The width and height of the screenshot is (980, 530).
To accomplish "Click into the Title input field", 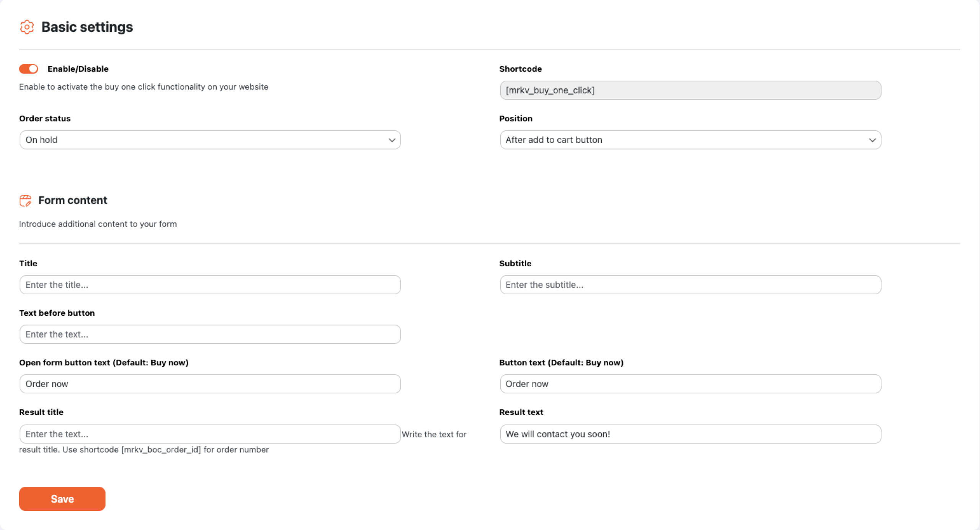I will (210, 285).
